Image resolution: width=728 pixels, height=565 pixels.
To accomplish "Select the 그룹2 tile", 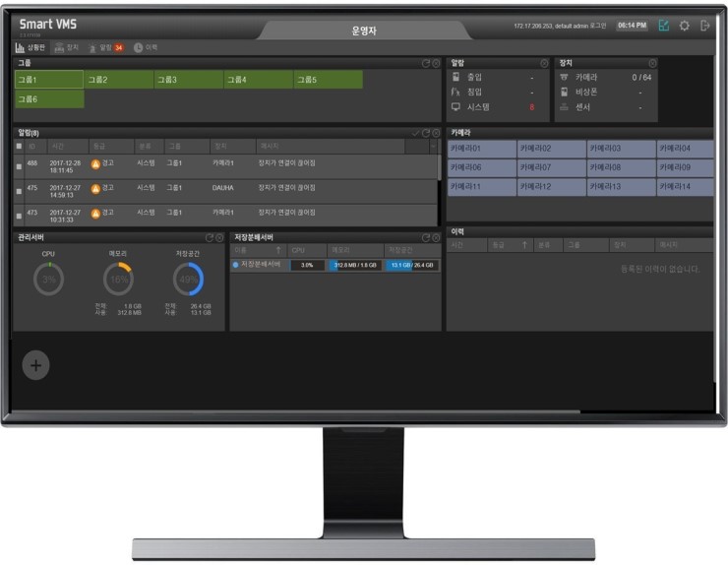I will pos(119,80).
